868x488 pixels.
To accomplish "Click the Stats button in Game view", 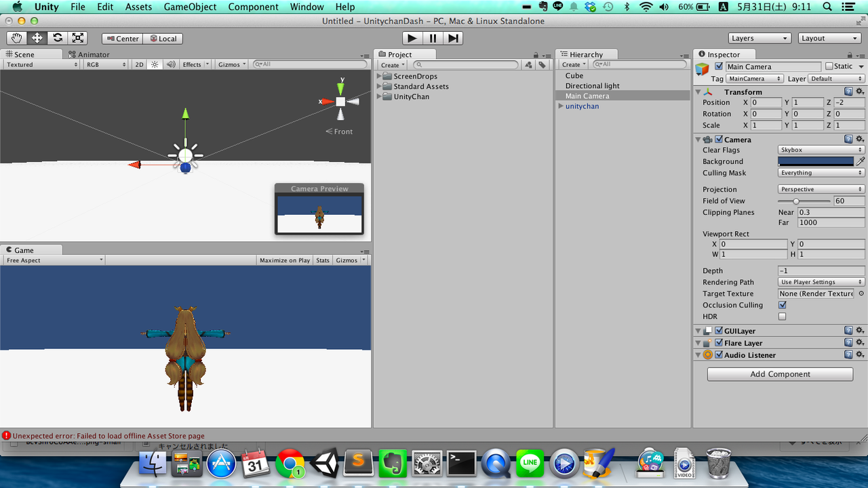I will click(323, 260).
